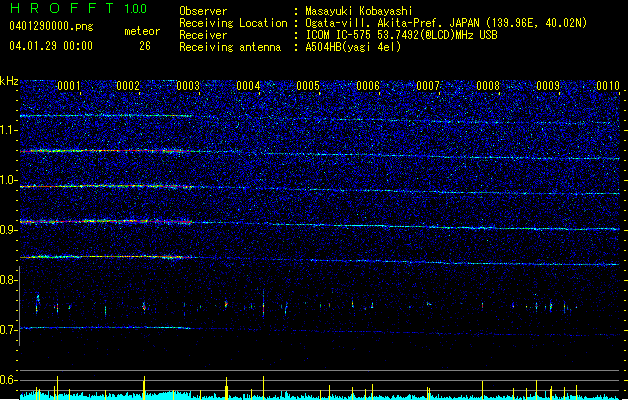Click the meteor count value 26
This screenshot has width=629, height=400.
[x=145, y=46]
